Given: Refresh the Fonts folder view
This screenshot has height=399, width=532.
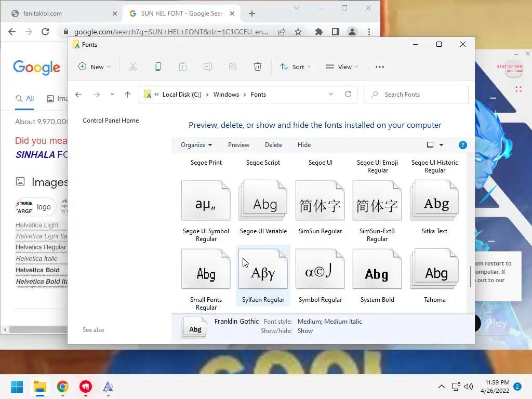Looking at the screenshot, I should click(x=348, y=94).
